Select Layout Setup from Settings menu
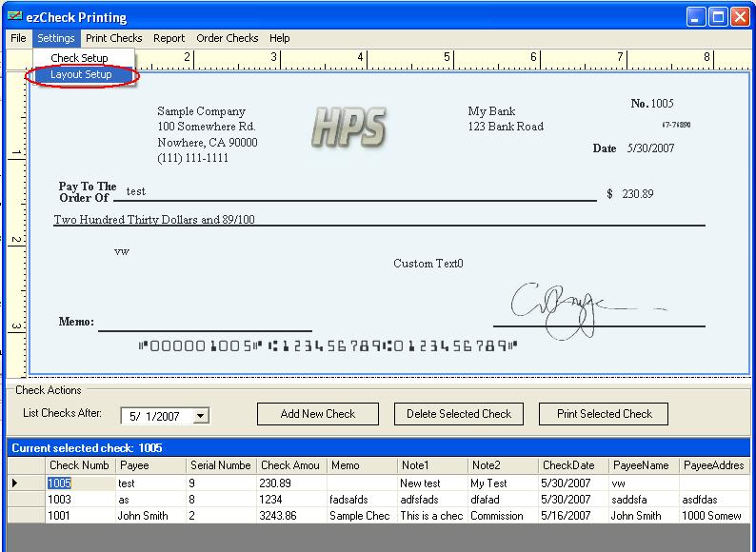The width and height of the screenshot is (756, 552). click(81, 74)
